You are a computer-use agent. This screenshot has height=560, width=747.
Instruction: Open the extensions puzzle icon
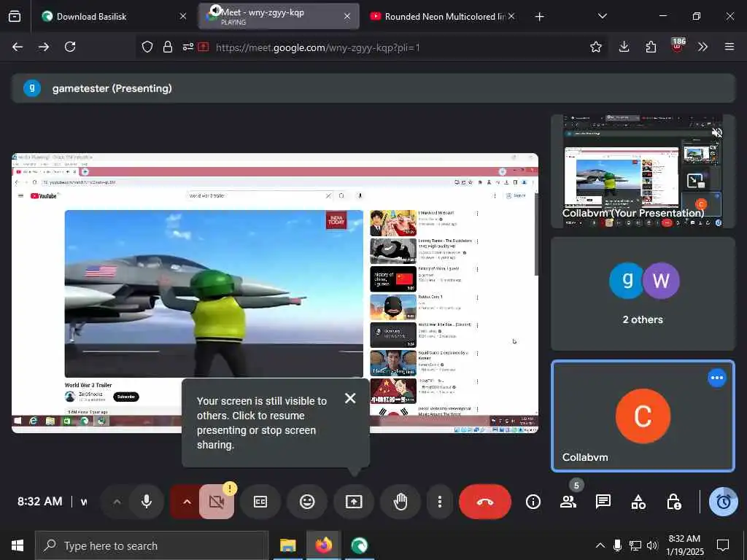[x=651, y=47]
